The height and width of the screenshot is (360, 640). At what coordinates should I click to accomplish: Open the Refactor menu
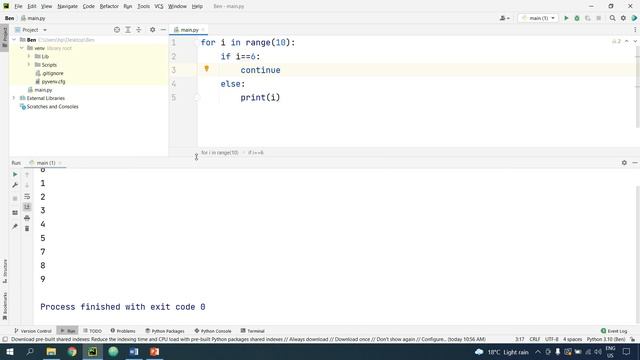[109, 6]
